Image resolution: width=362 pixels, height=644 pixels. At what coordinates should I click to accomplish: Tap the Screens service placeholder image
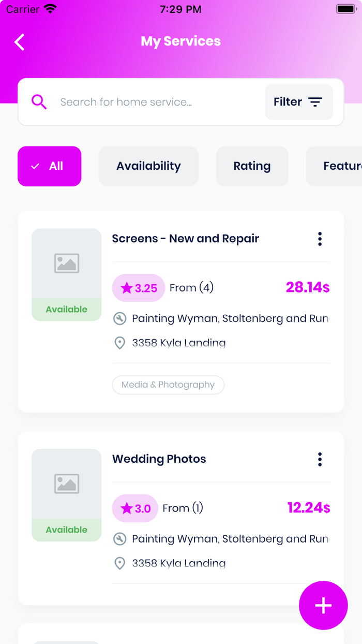(x=66, y=263)
